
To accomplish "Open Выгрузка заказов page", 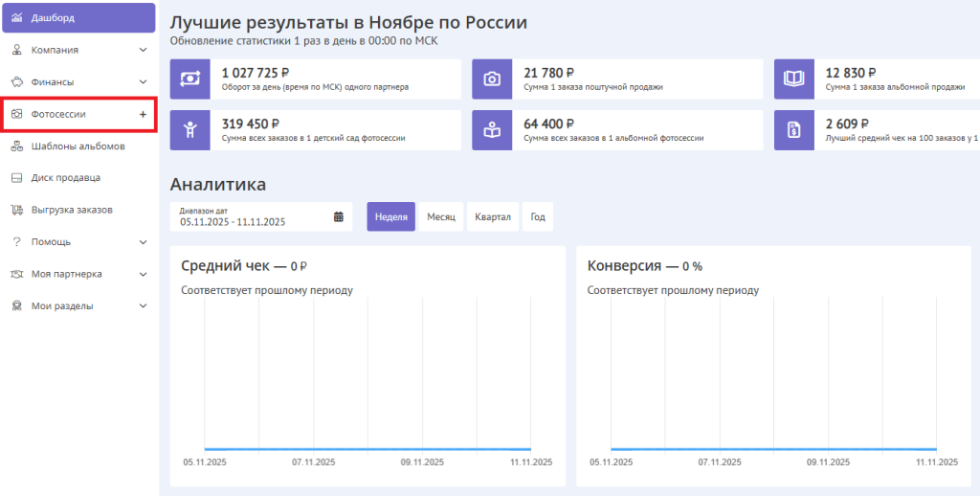I will [x=72, y=210].
